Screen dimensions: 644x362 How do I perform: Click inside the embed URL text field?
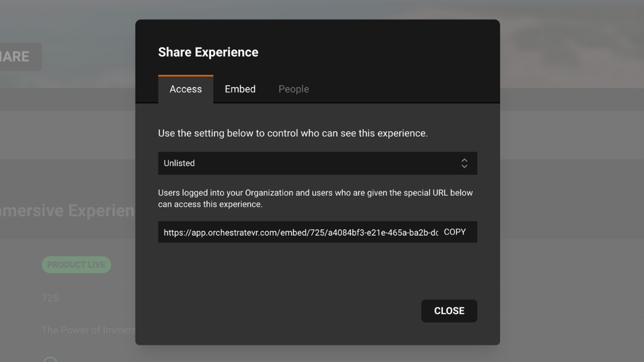pos(299,232)
